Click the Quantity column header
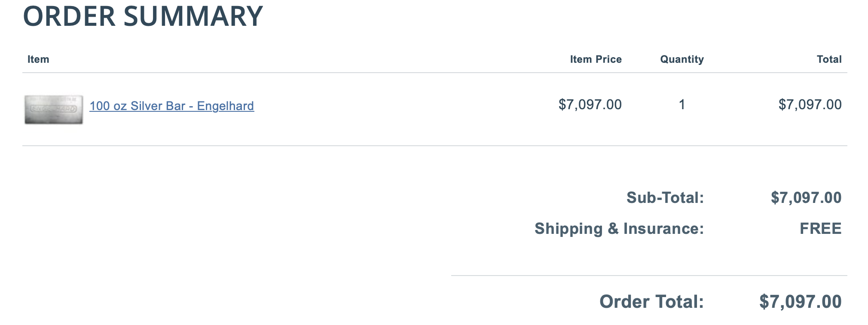The width and height of the screenshot is (868, 325). [682, 59]
